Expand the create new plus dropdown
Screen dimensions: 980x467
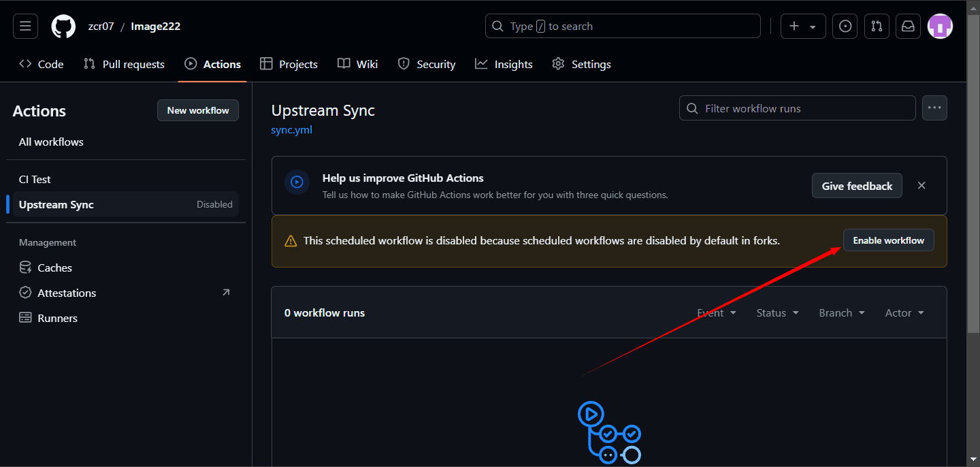tap(803, 27)
